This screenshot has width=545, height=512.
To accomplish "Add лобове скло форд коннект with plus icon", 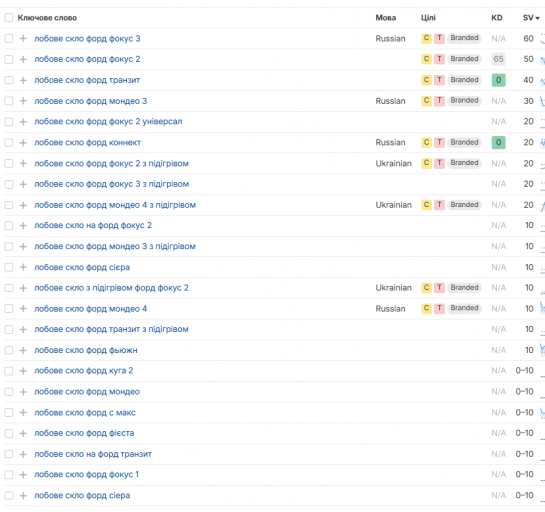I will tap(23, 143).
